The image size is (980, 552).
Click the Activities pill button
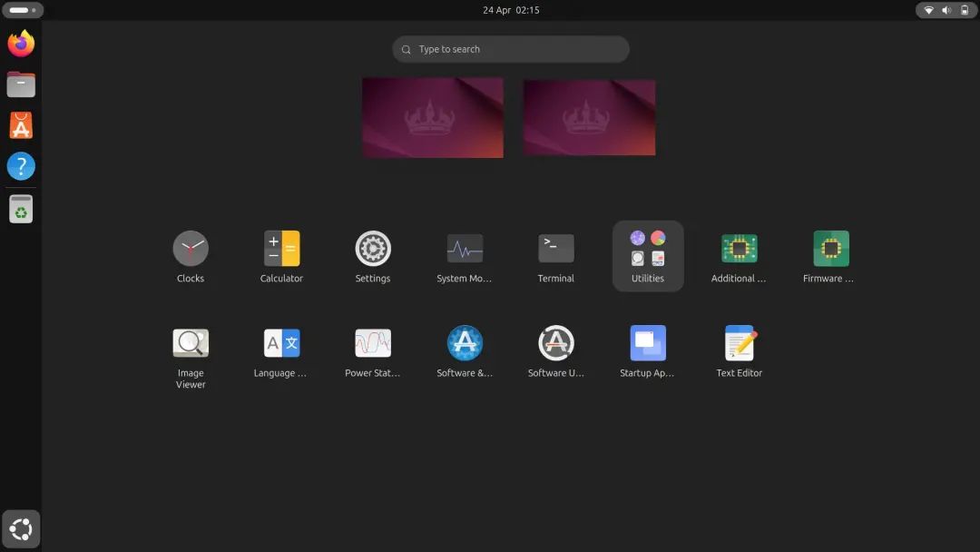pyautogui.click(x=23, y=10)
